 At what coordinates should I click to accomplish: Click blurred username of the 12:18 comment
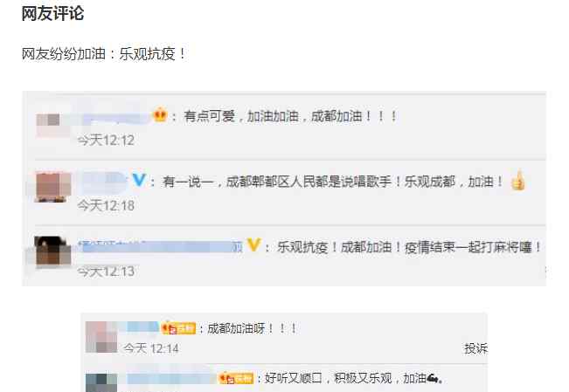104,181
